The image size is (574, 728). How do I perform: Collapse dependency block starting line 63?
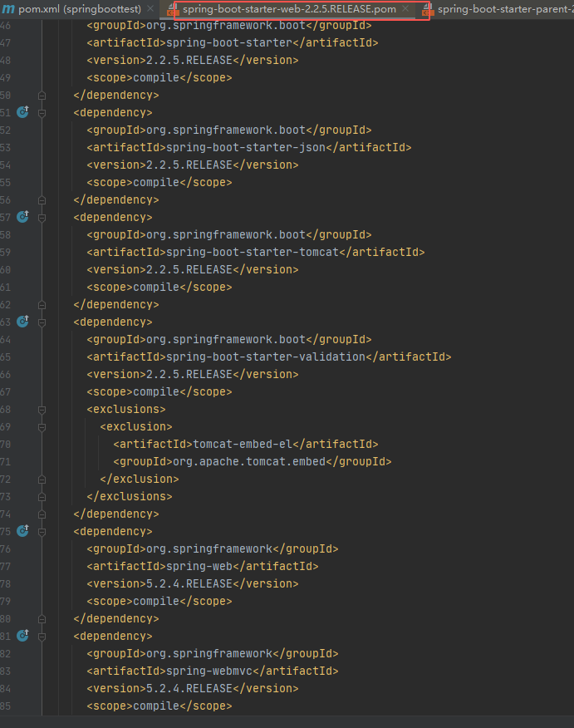click(42, 322)
